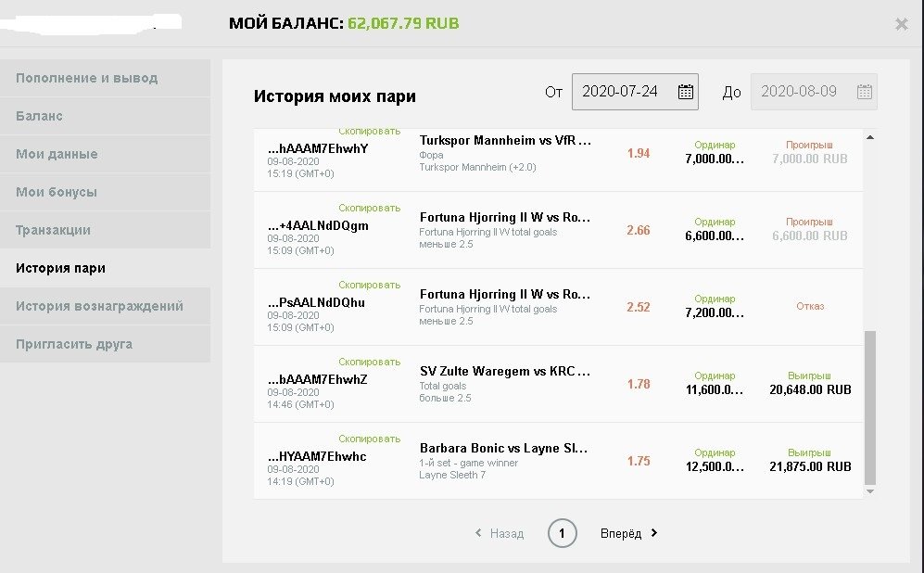Open 'Пригласить друга' page
Image resolution: width=924 pixels, height=573 pixels.
pos(74,344)
